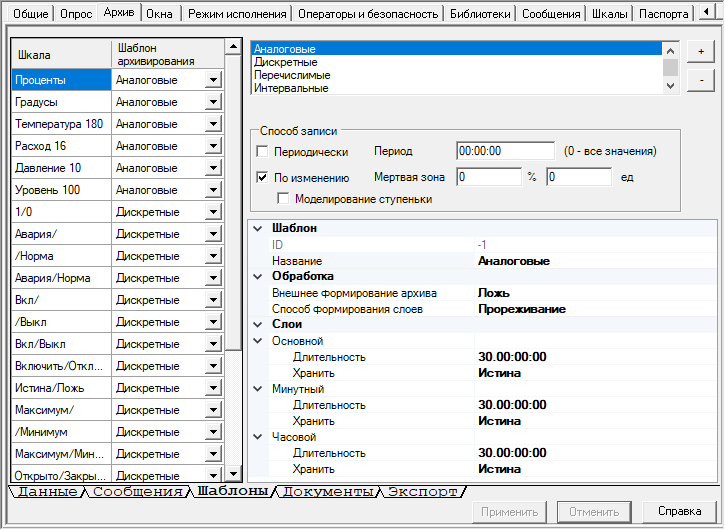This screenshot has height=530, width=725.
Task: Click the Шкала column header
Action: 61,55
